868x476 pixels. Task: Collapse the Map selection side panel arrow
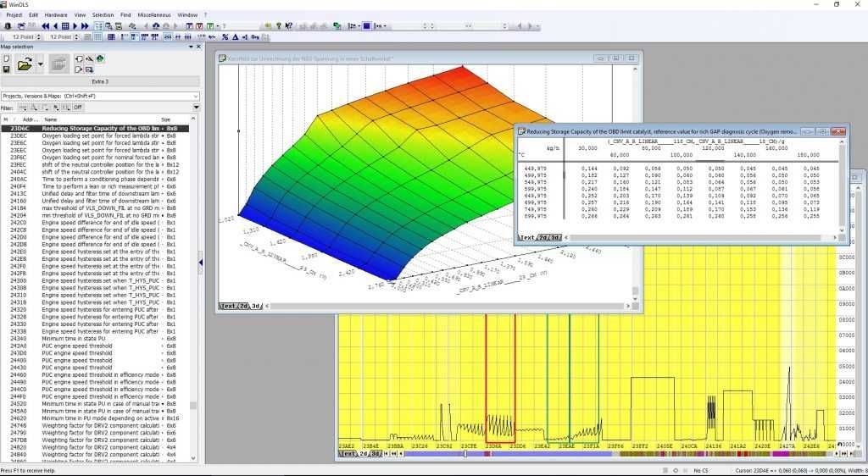point(201,262)
